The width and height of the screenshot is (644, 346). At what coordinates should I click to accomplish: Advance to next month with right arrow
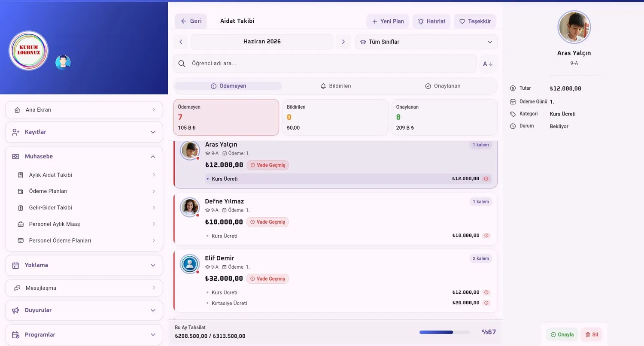[x=343, y=42]
